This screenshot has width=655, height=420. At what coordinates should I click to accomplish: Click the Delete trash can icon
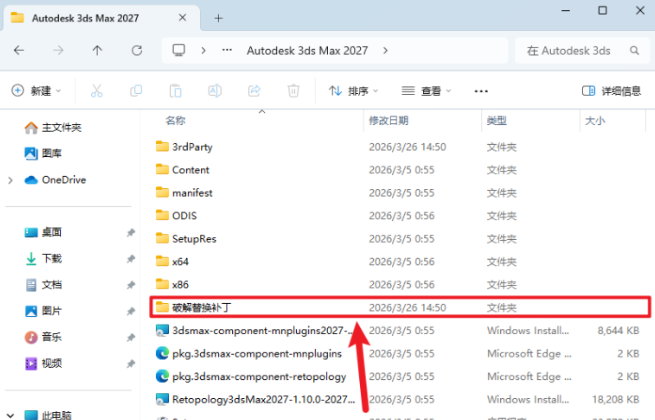point(293,91)
